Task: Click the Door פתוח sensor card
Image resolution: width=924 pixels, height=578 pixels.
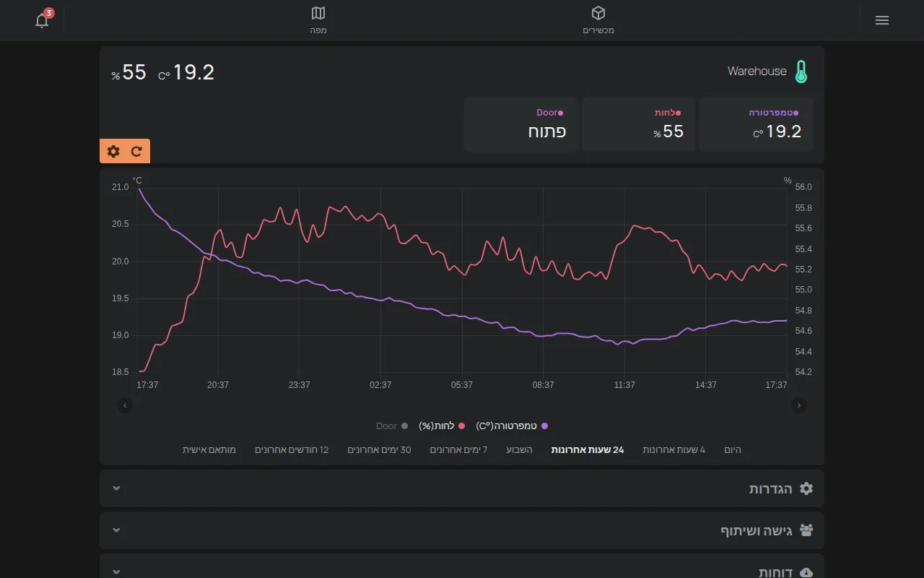Action: (x=520, y=124)
